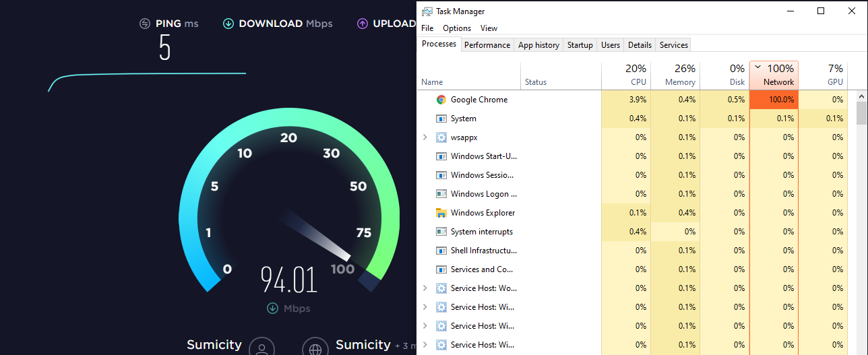Switch to the App history tab
This screenshot has height=355, width=868.
click(x=538, y=45)
